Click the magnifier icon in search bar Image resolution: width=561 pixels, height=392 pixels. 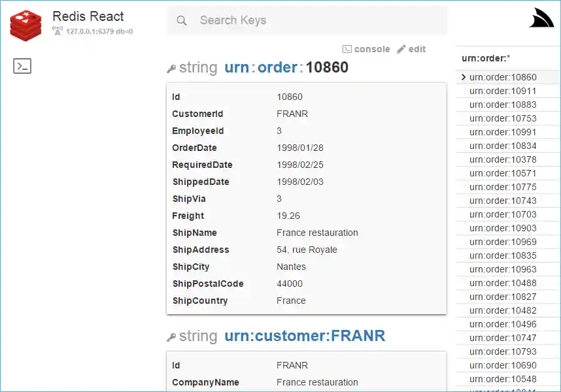click(x=182, y=20)
